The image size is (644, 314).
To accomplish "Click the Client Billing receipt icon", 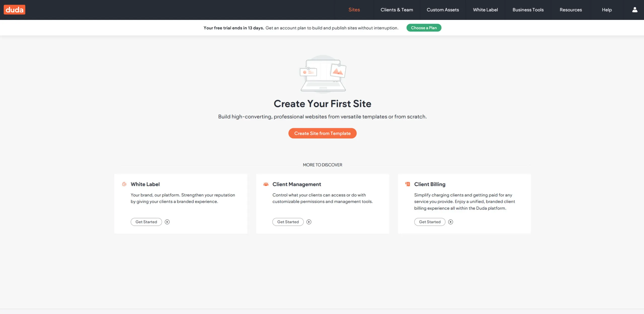I will pyautogui.click(x=408, y=184).
